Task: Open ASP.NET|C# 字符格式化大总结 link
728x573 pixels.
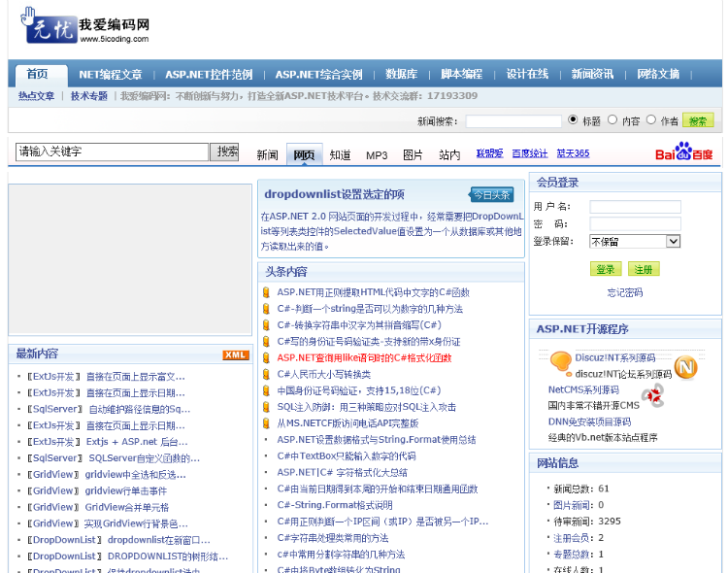Action: [x=343, y=472]
